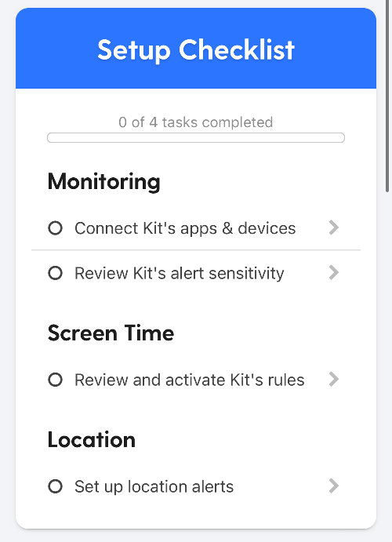Click the divider line between the Monitoring tasks
Screen dimensions: 392x542
tap(196, 250)
